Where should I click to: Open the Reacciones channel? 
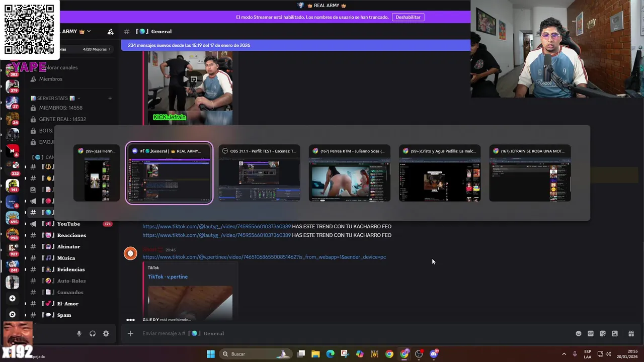[71, 235]
